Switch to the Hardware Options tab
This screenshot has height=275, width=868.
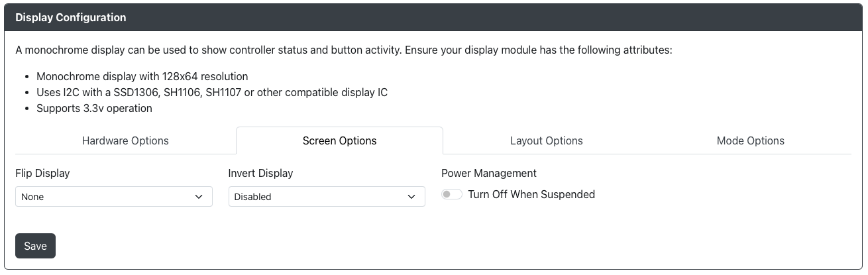[x=125, y=140]
